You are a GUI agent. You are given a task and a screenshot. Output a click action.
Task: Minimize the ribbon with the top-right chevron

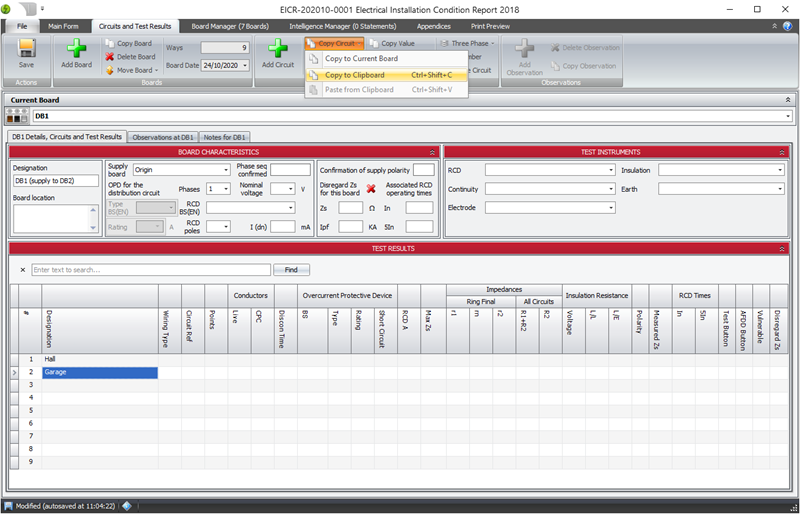774,26
